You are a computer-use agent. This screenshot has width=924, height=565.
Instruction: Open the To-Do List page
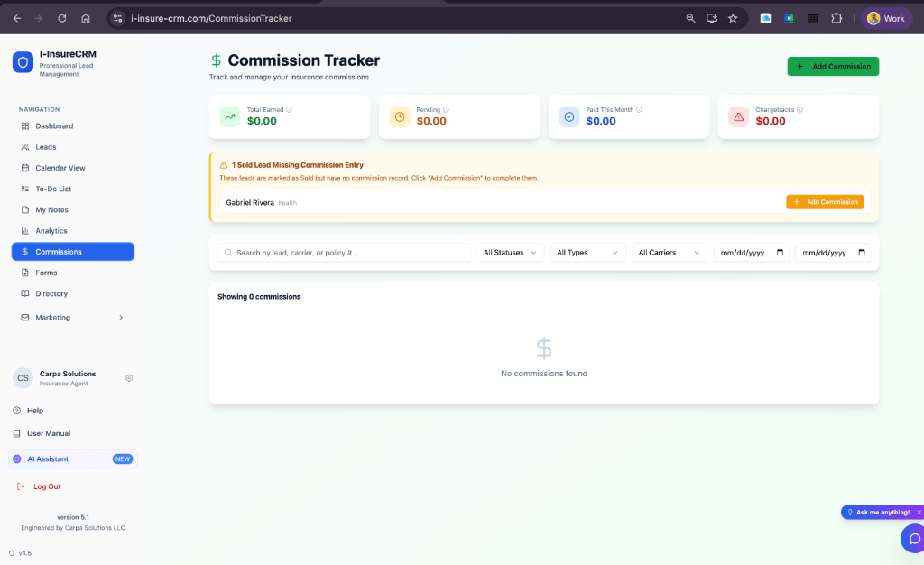(x=72, y=189)
